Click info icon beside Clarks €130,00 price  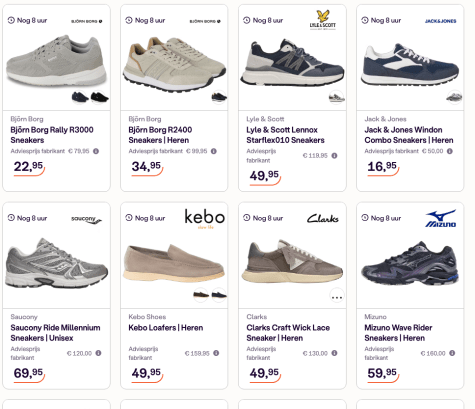click(334, 353)
